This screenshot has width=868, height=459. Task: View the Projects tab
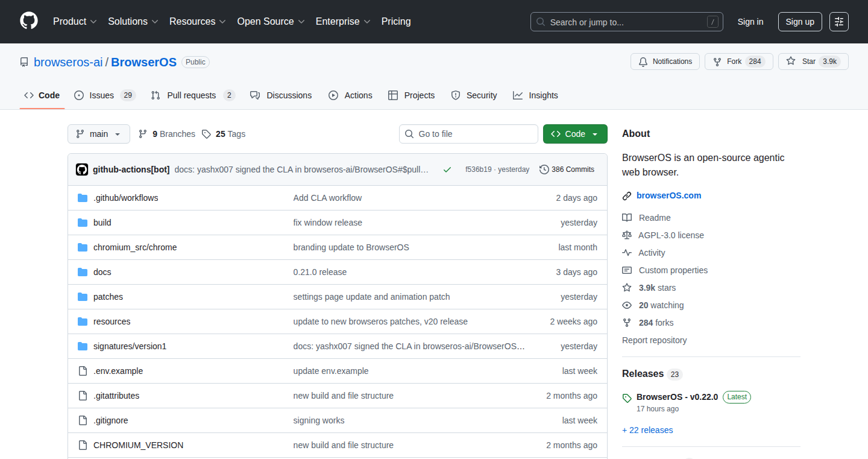[x=412, y=95]
